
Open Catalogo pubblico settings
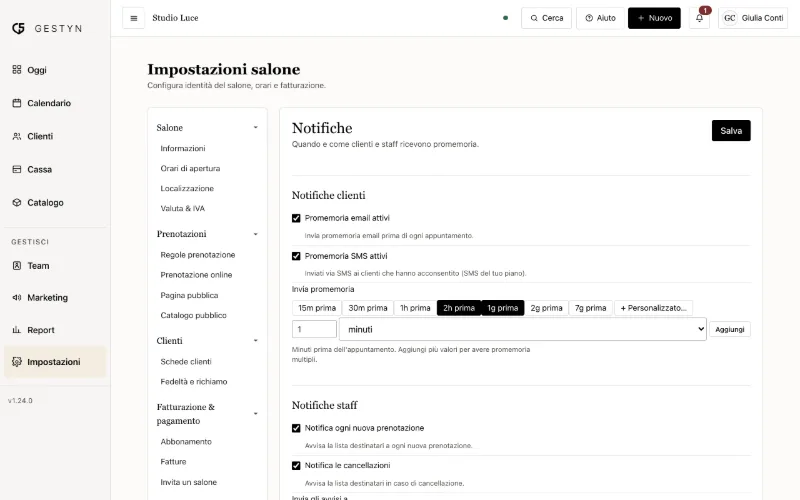click(193, 315)
